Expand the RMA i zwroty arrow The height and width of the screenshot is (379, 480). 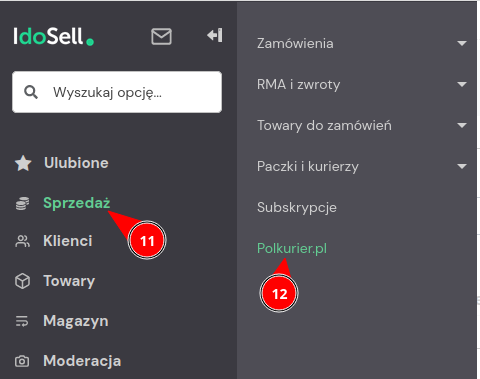tap(462, 84)
